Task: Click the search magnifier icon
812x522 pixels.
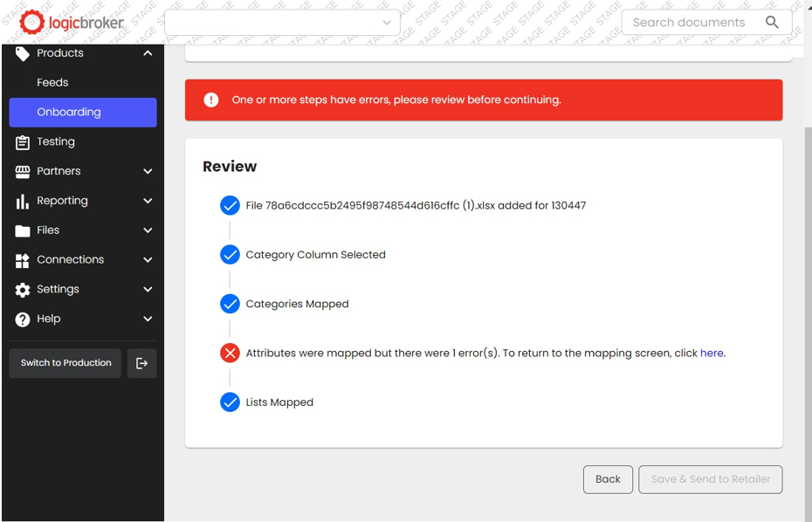Action: point(771,23)
